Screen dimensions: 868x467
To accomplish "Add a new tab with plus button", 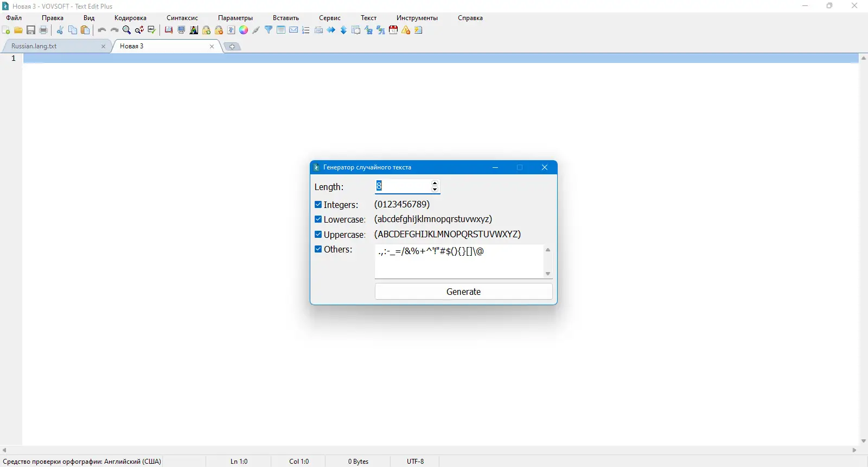I will tap(232, 47).
